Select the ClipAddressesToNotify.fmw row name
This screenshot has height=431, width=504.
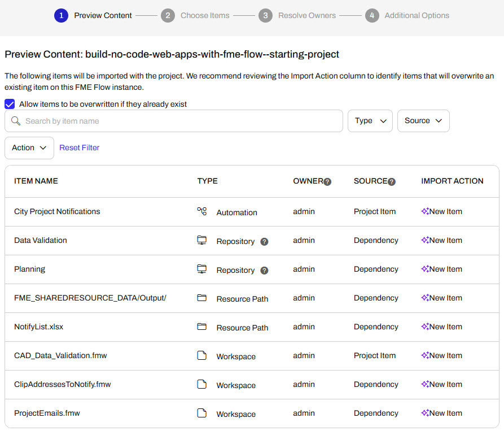click(63, 384)
